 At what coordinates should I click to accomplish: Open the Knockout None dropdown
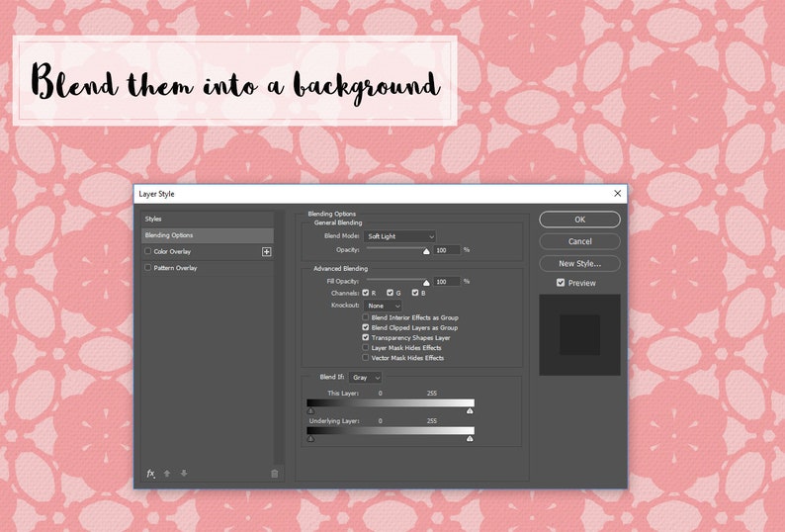tap(383, 306)
